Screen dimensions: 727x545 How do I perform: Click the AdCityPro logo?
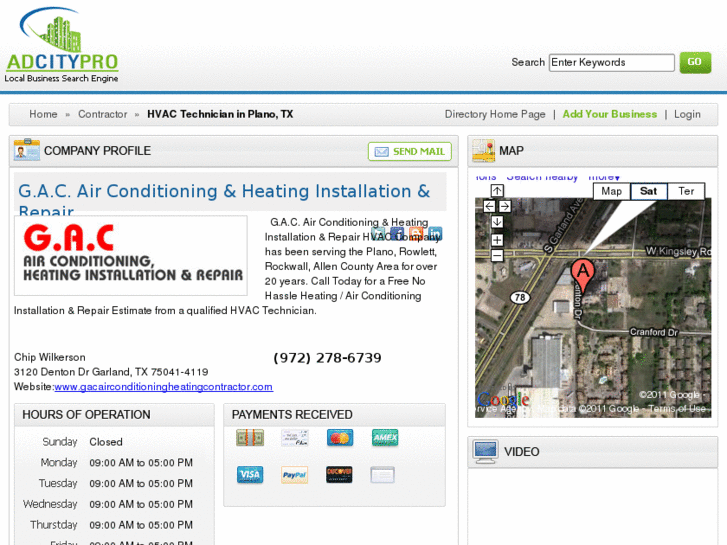(62, 45)
